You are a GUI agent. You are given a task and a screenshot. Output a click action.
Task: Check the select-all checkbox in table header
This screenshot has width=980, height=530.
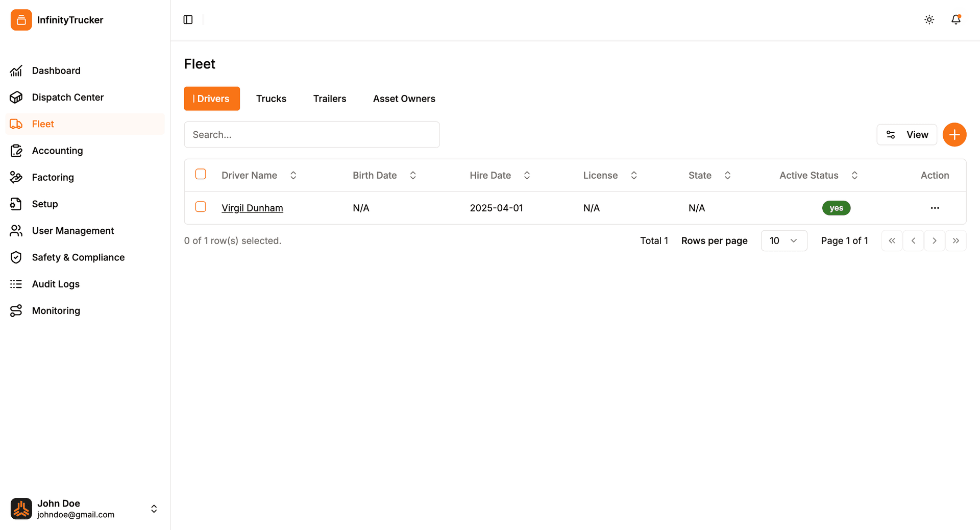(201, 174)
